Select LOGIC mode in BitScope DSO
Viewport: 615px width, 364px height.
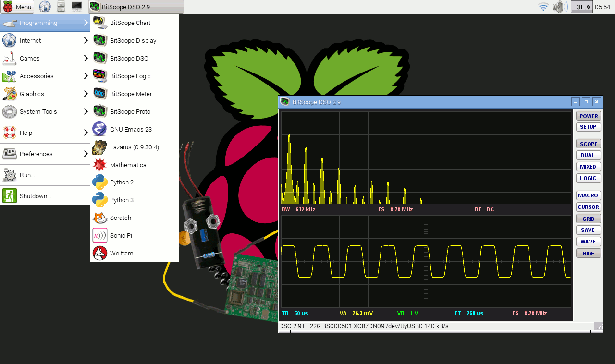point(589,178)
